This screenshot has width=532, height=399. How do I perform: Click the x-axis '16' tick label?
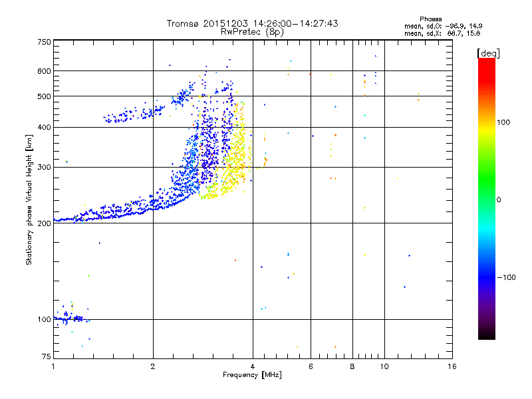pos(452,366)
